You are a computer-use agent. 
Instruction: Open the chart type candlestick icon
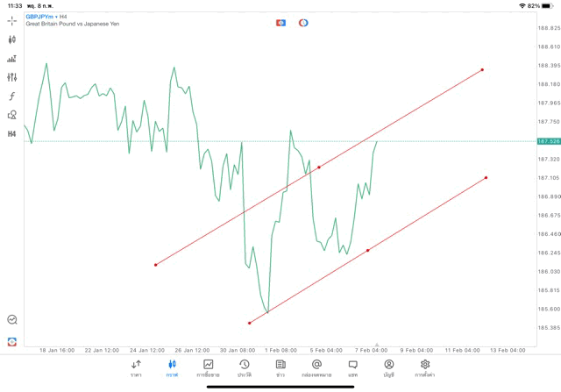[x=12, y=39]
